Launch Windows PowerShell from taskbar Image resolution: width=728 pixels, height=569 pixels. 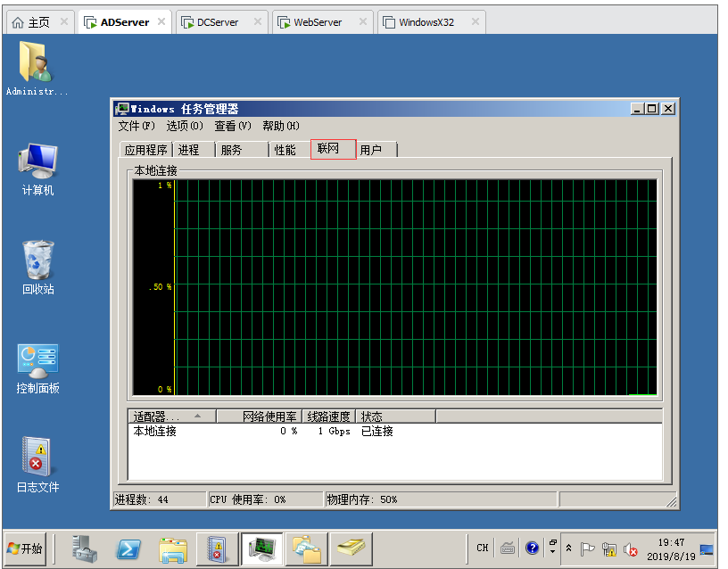click(x=128, y=548)
